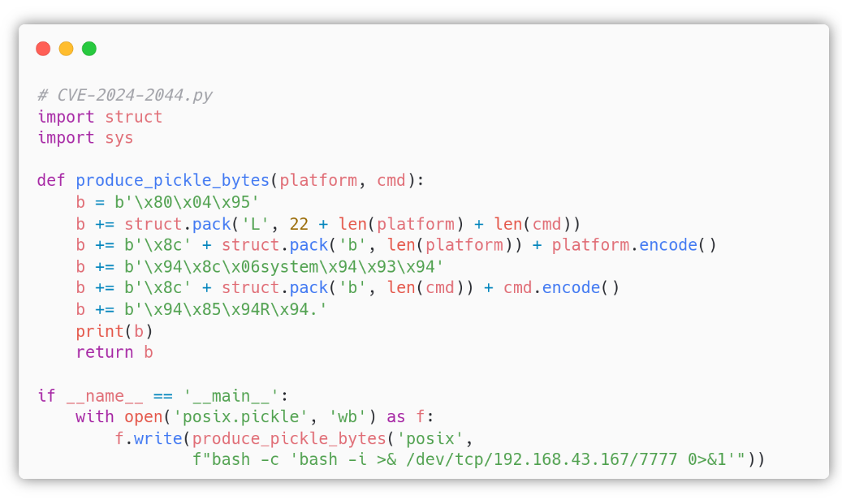
Task: Click the '__name__' identifier
Action: (105, 396)
